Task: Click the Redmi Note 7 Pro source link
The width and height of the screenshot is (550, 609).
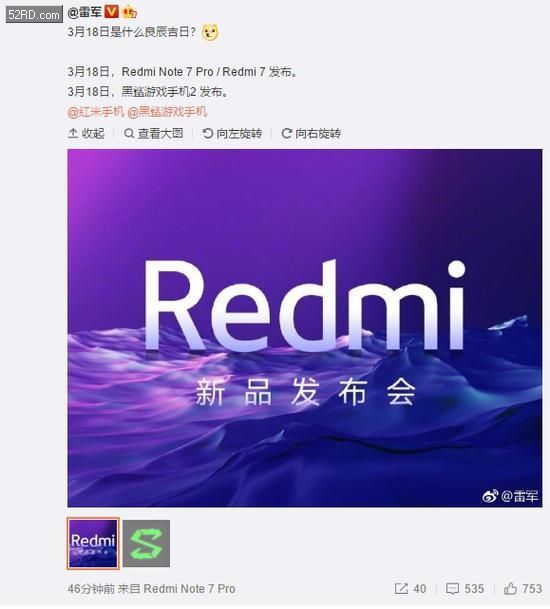Action: tap(190, 589)
